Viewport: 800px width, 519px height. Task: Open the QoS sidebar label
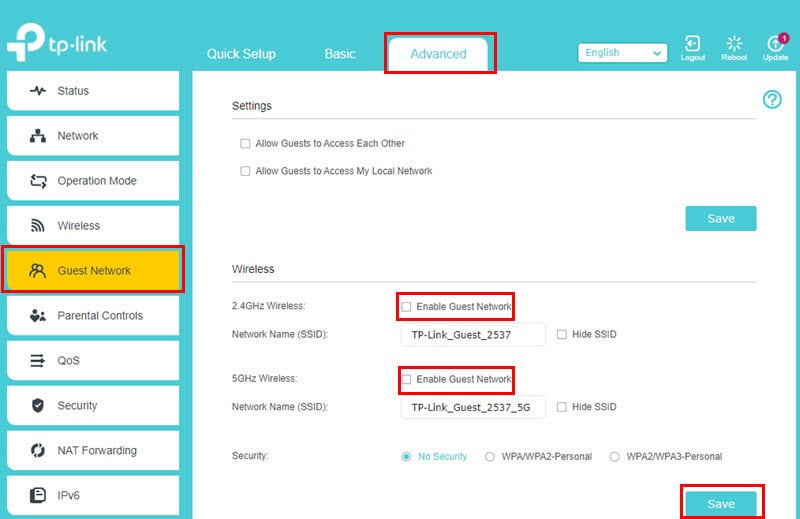(68, 360)
